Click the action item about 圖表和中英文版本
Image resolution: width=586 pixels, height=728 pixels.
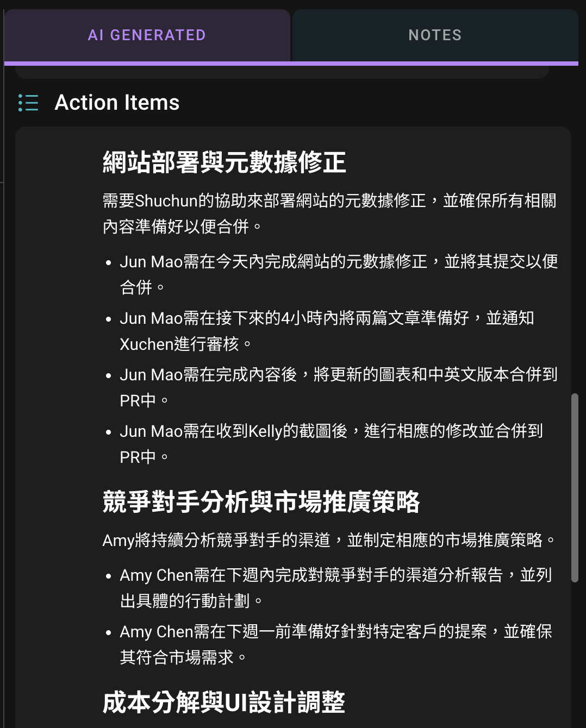click(338, 387)
